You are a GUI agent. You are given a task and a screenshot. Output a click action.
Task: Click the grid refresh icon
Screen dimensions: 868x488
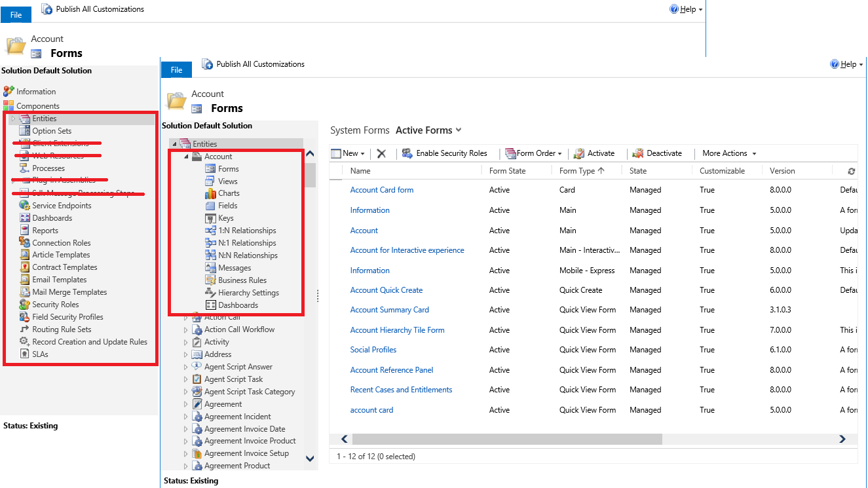(x=851, y=171)
